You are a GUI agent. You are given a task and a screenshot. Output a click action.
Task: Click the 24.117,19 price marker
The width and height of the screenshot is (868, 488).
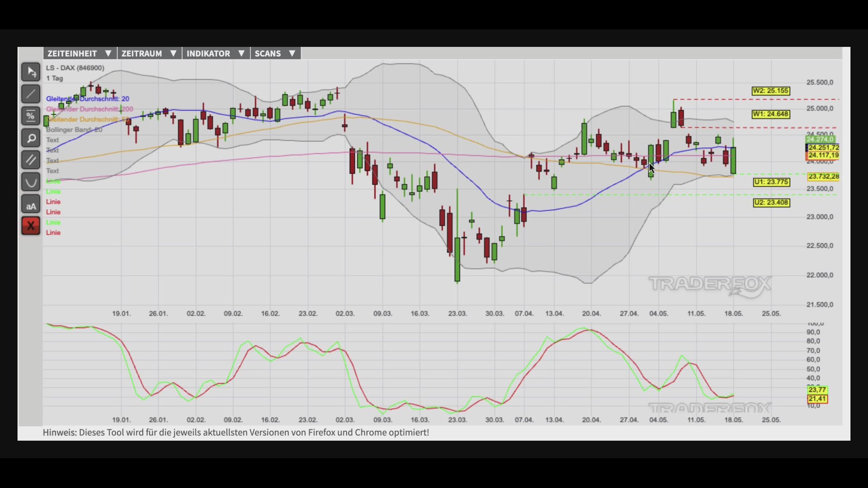823,155
